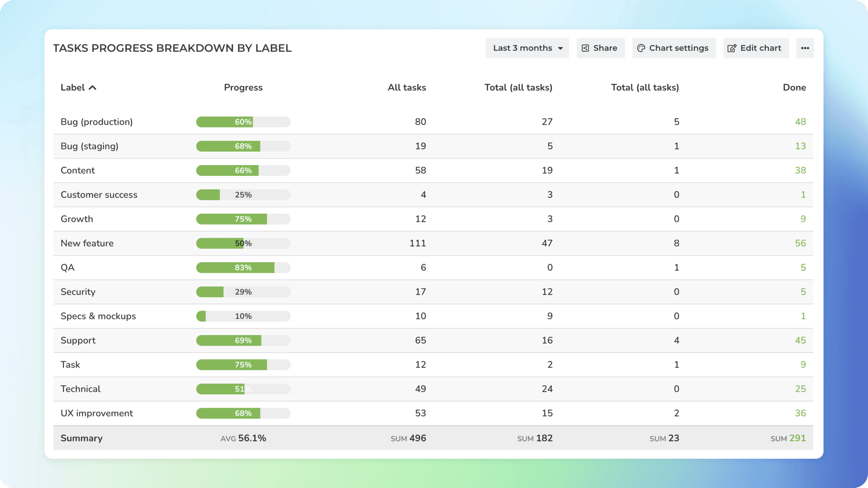Click the pencil icon on Edit chart
The height and width of the screenshot is (488, 868).
[732, 48]
